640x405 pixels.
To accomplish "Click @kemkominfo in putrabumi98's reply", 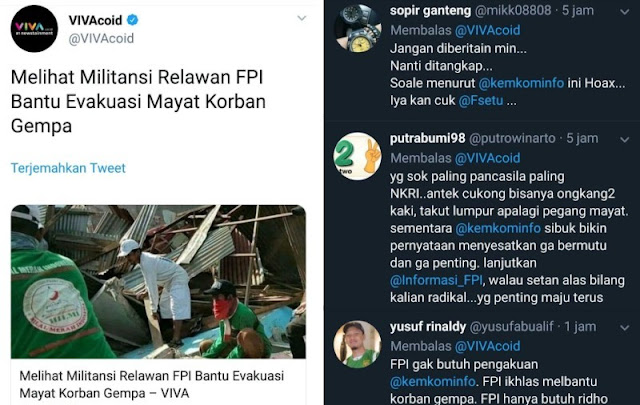I will pyautogui.click(x=498, y=228).
